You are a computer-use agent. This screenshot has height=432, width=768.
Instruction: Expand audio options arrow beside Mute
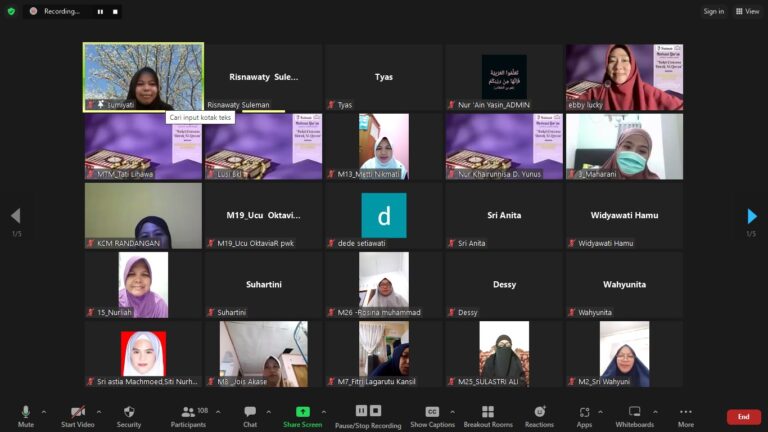44,412
